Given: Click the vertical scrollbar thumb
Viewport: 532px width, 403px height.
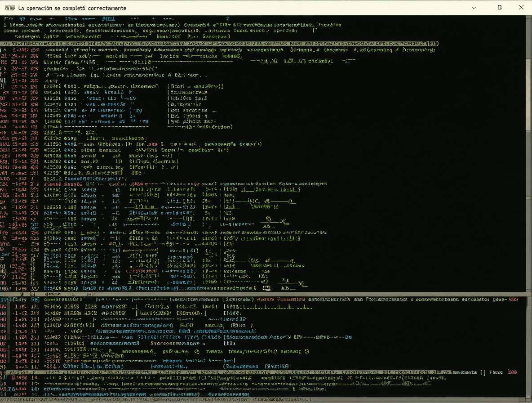Looking at the screenshot, I should click(x=528, y=95).
